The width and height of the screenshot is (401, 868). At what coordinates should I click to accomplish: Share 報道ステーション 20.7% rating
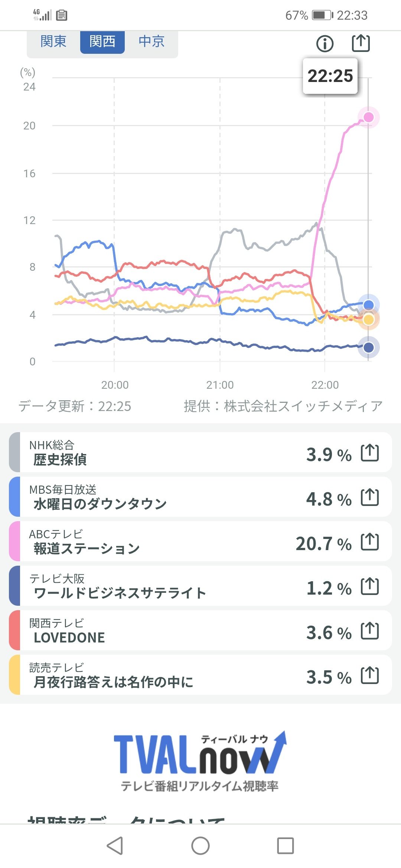pyautogui.click(x=370, y=542)
